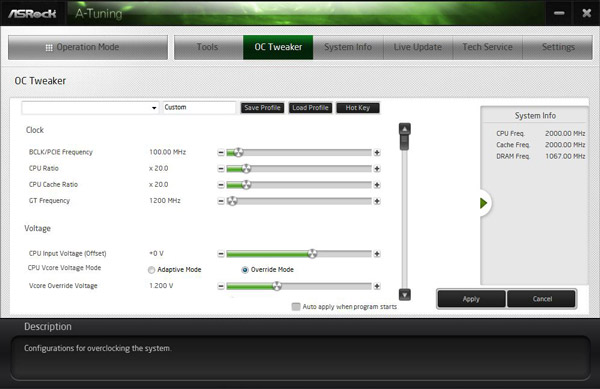Open the Live Update tab
The width and height of the screenshot is (600, 389).
418,47
